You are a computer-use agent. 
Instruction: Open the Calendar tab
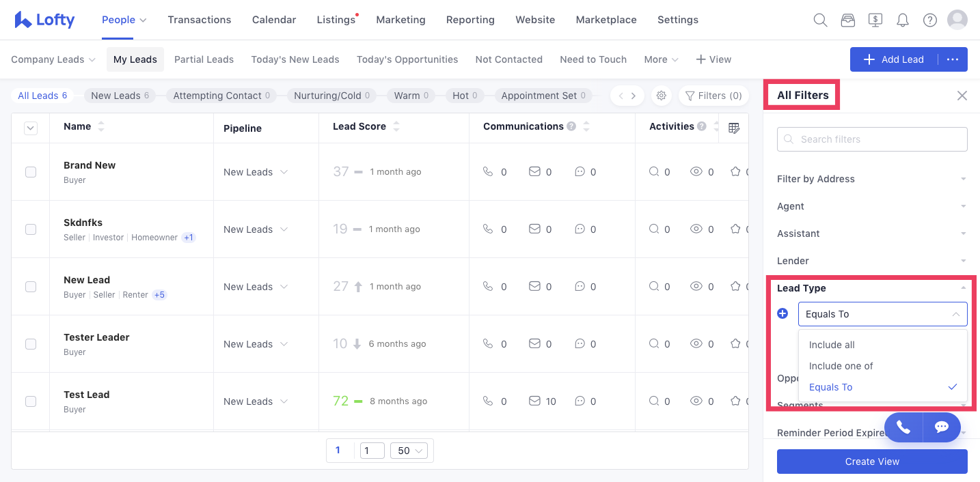(x=274, y=20)
